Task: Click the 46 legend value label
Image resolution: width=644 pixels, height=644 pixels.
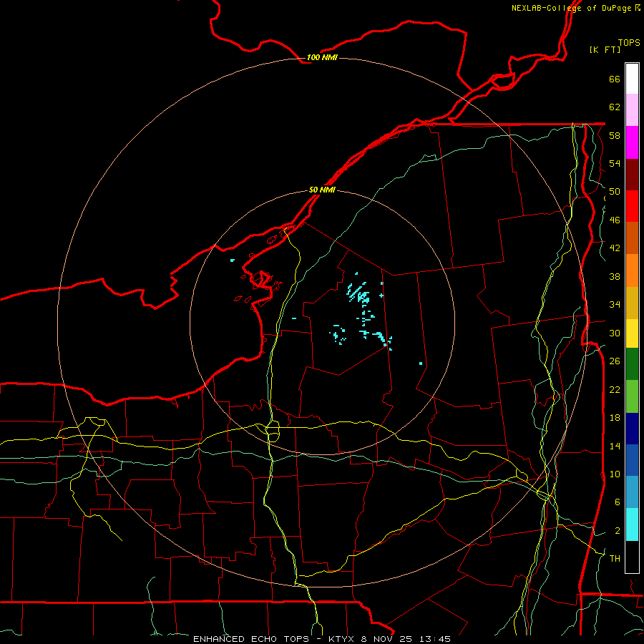Action: pos(615,220)
